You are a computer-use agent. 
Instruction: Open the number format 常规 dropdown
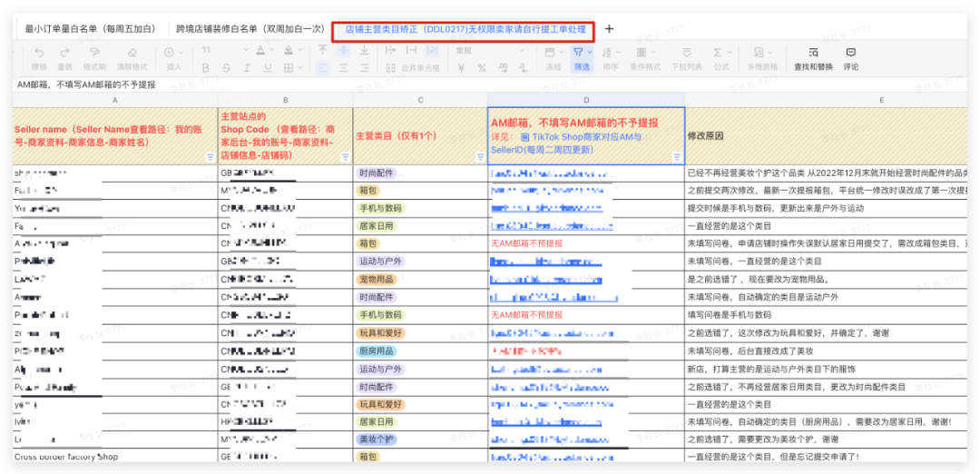(x=491, y=51)
